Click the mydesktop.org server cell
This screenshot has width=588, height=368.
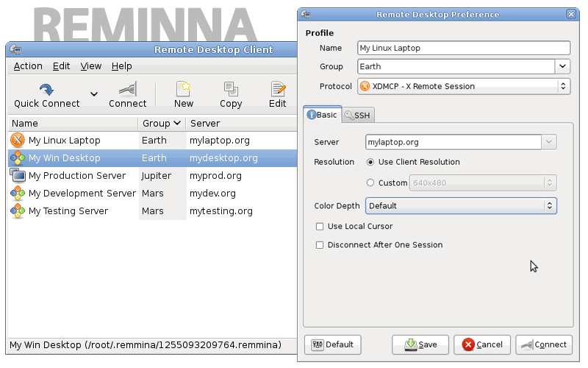coord(223,158)
